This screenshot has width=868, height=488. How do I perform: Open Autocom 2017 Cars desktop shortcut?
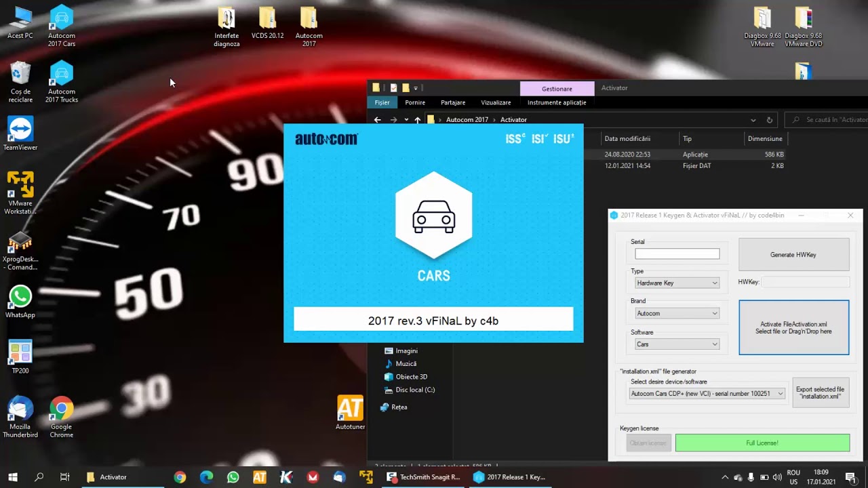pyautogui.click(x=61, y=26)
